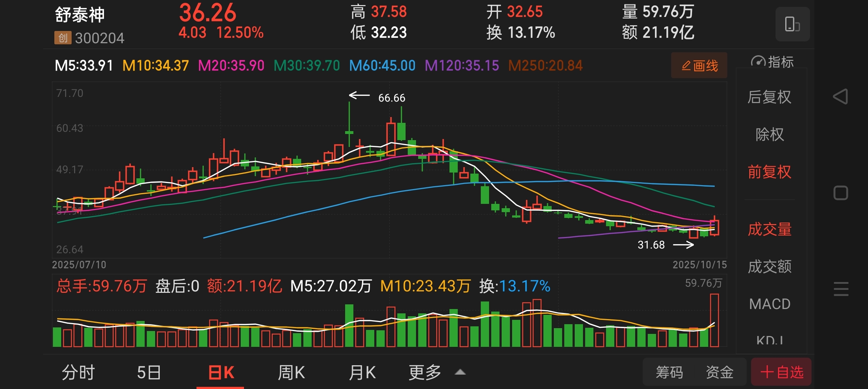Tap the screen rotate device icon
This screenshot has width=868, height=389.
tap(792, 24)
